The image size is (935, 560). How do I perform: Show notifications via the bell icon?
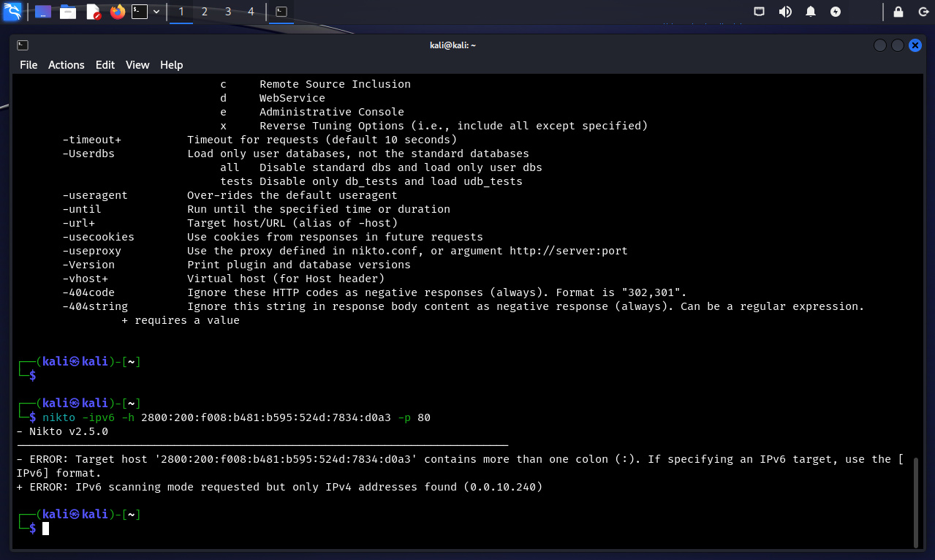(x=811, y=12)
